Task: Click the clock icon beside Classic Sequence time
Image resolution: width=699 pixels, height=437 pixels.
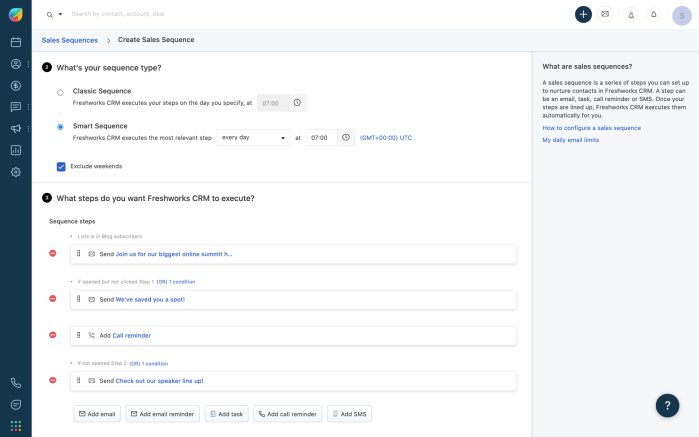Action: click(x=297, y=103)
